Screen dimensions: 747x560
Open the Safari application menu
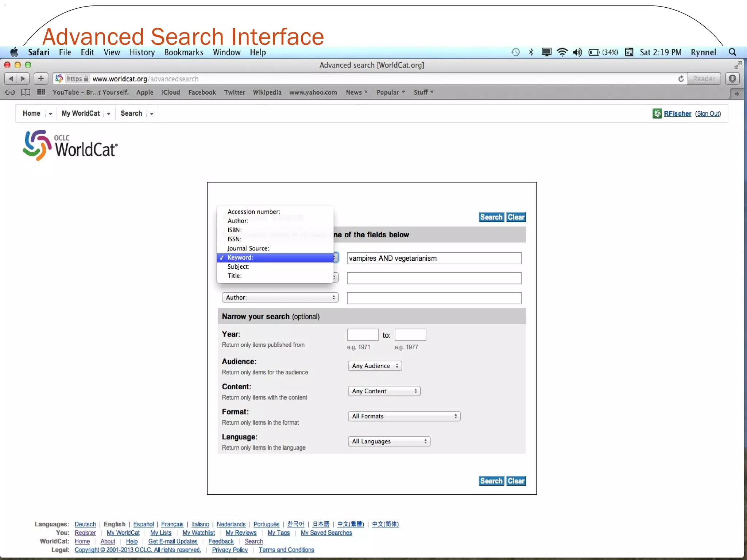[x=39, y=52]
